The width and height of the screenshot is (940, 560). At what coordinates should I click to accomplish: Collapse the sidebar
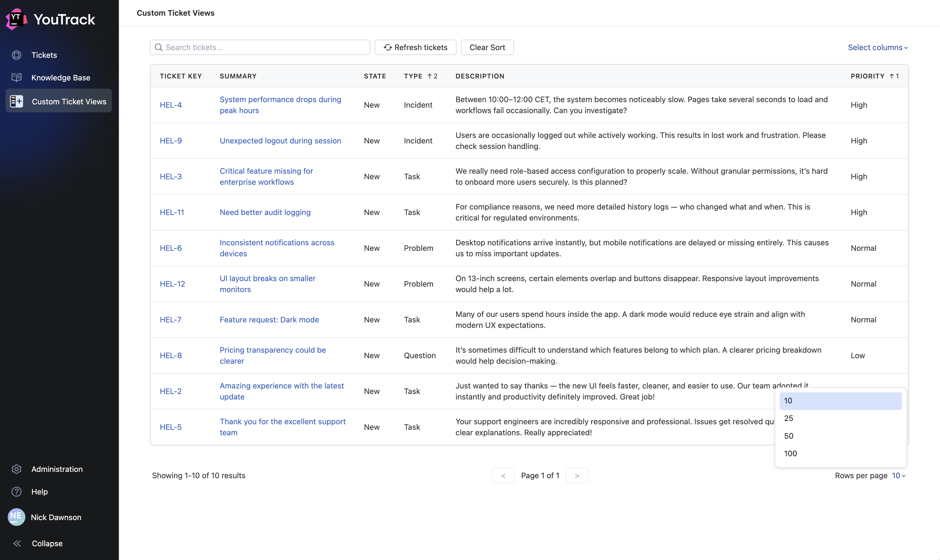pos(58,543)
